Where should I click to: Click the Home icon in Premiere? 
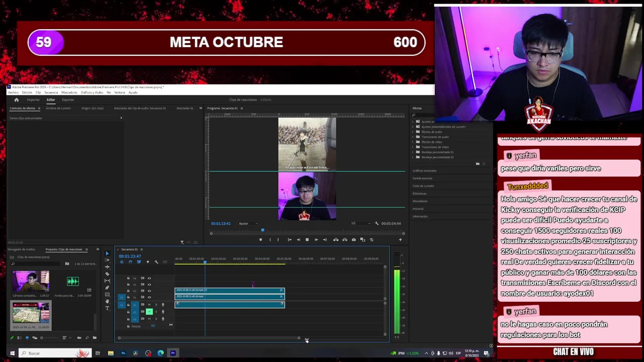[x=16, y=100]
